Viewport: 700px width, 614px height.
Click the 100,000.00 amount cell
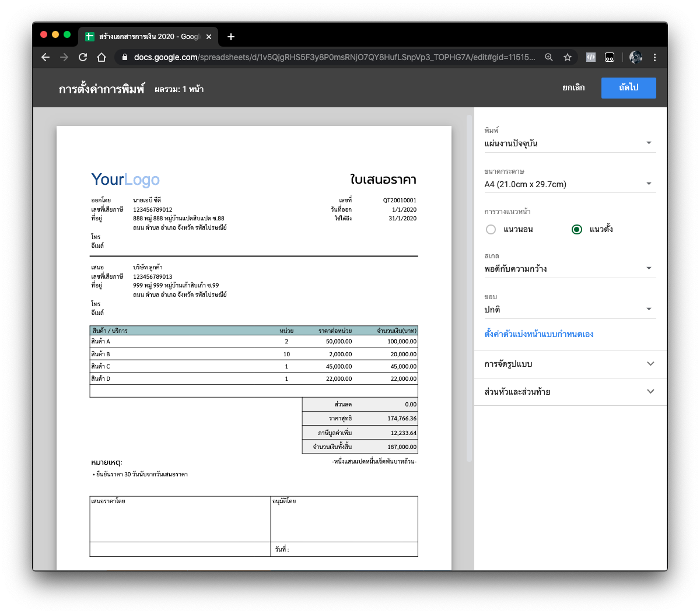(x=402, y=342)
